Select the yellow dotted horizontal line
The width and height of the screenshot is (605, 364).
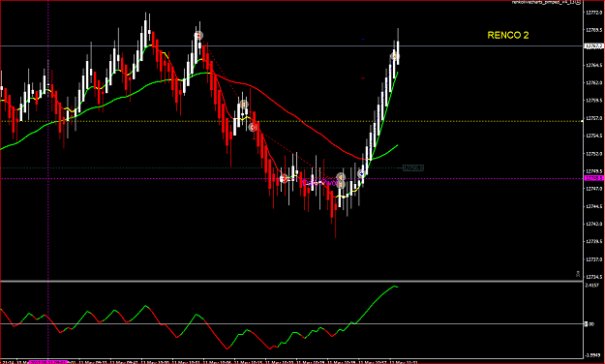[x=291, y=121]
